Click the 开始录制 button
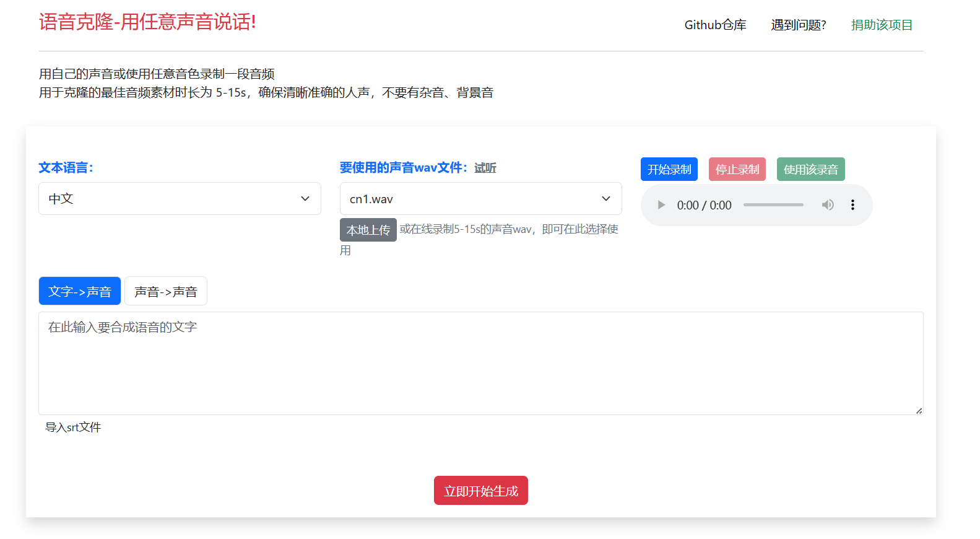Image resolution: width=980 pixels, height=539 pixels. 669,169
